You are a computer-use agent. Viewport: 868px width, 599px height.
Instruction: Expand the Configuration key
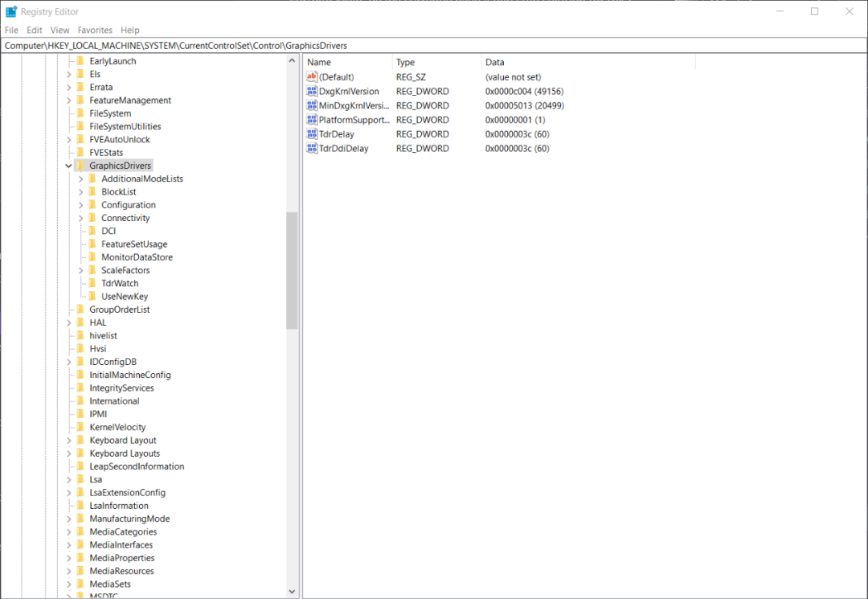pyautogui.click(x=81, y=205)
